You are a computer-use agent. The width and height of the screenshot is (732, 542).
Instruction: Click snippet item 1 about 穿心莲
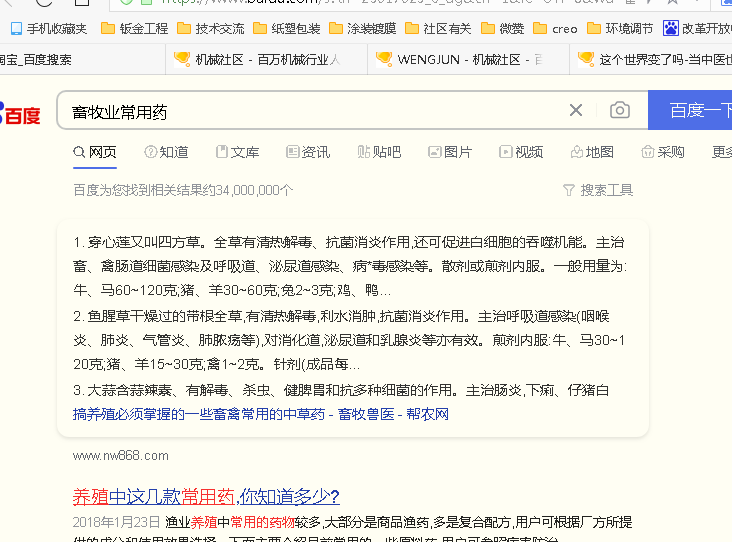click(350, 266)
